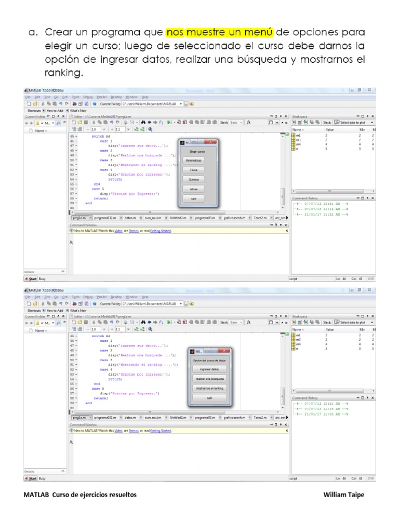Choose Fisica in the Elegir curso dialog

pos(193,170)
